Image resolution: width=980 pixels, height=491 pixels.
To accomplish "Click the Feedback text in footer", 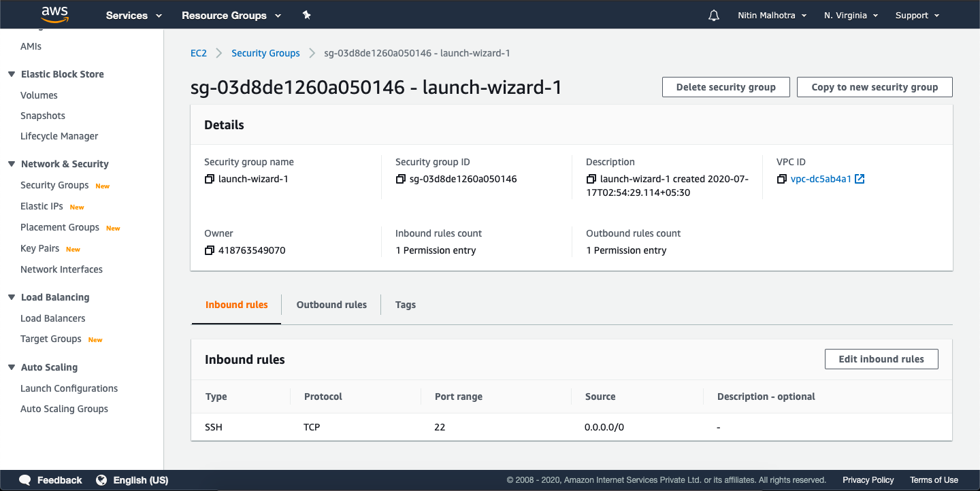I will tap(59, 480).
